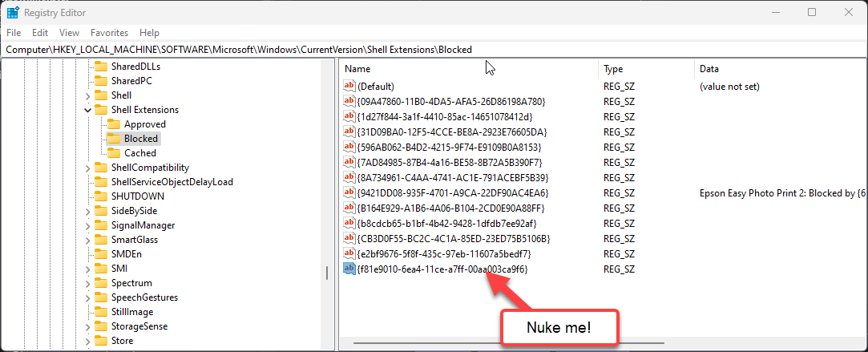Expand the Spectrum tree node
This screenshot has height=352, width=868.
(87, 283)
